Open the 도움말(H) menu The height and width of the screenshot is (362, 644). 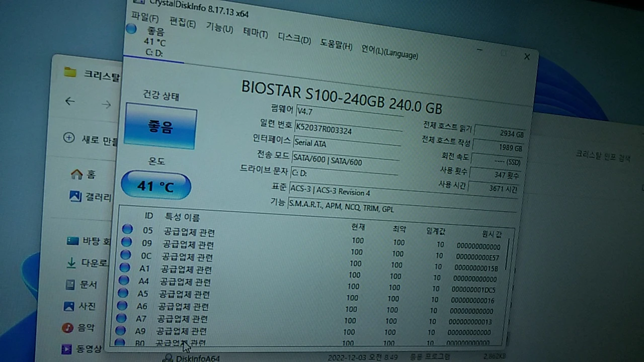336,45
